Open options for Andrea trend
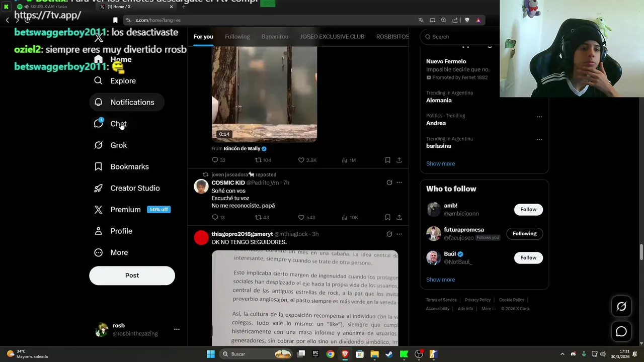The image size is (644, 362). point(539,117)
